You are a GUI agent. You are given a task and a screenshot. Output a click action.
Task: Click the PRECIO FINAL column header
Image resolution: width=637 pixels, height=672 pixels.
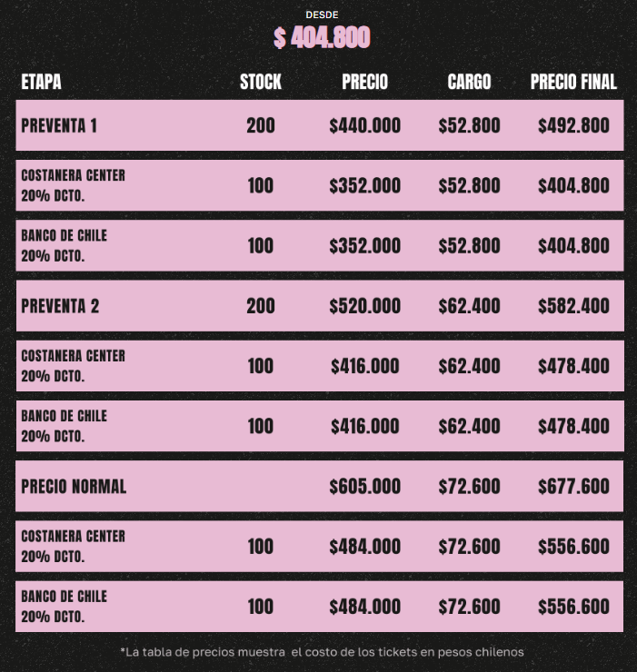click(x=573, y=82)
